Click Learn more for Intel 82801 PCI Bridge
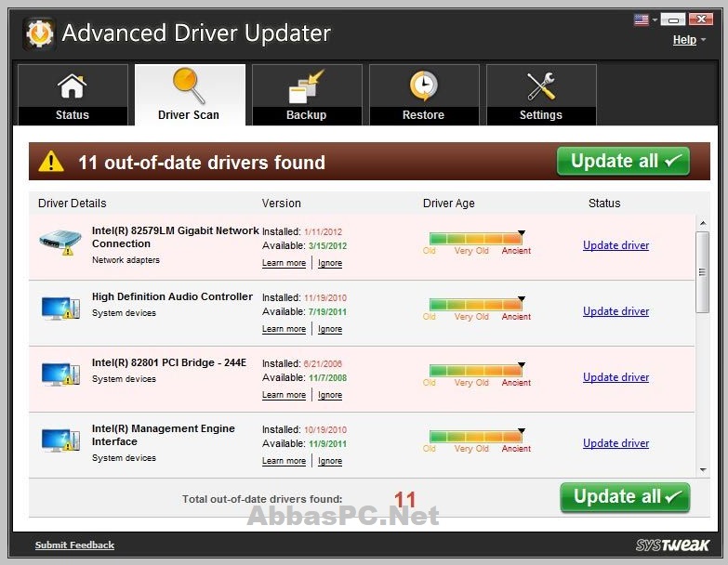 (x=284, y=394)
